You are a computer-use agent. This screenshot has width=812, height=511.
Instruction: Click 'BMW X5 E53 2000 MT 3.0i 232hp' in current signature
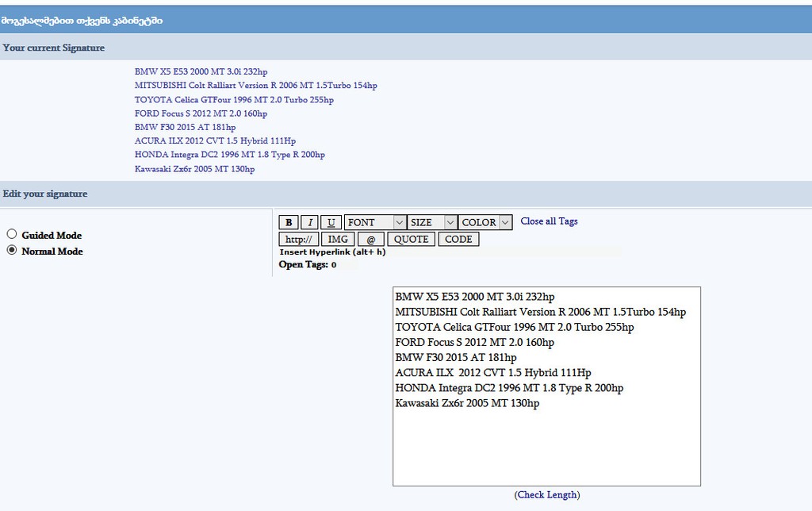[201, 71]
